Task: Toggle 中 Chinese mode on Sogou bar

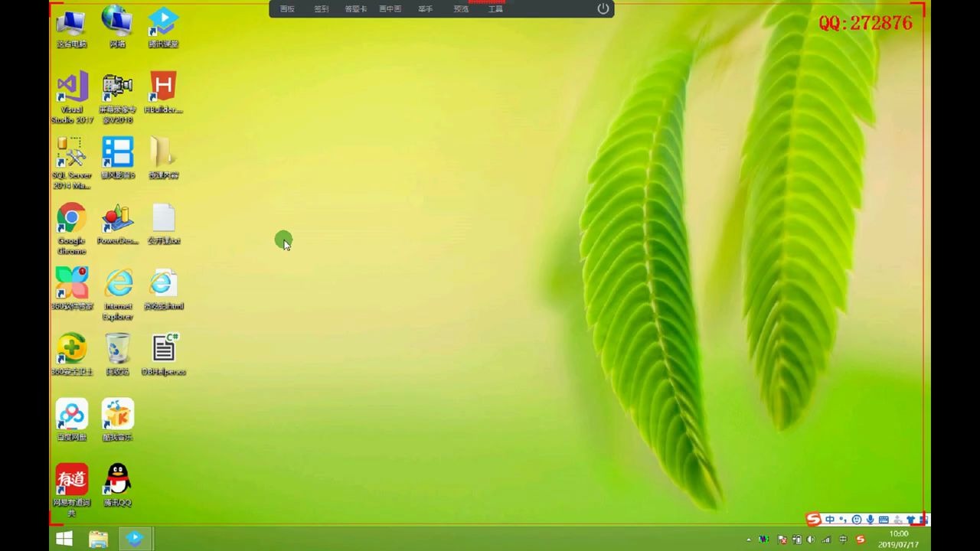Action: pos(830,520)
